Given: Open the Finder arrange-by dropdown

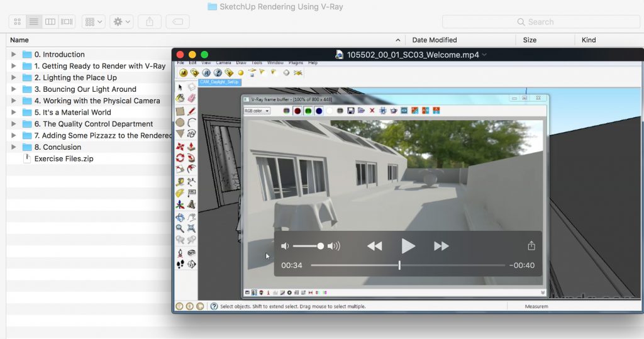Looking at the screenshot, I should click(x=94, y=22).
